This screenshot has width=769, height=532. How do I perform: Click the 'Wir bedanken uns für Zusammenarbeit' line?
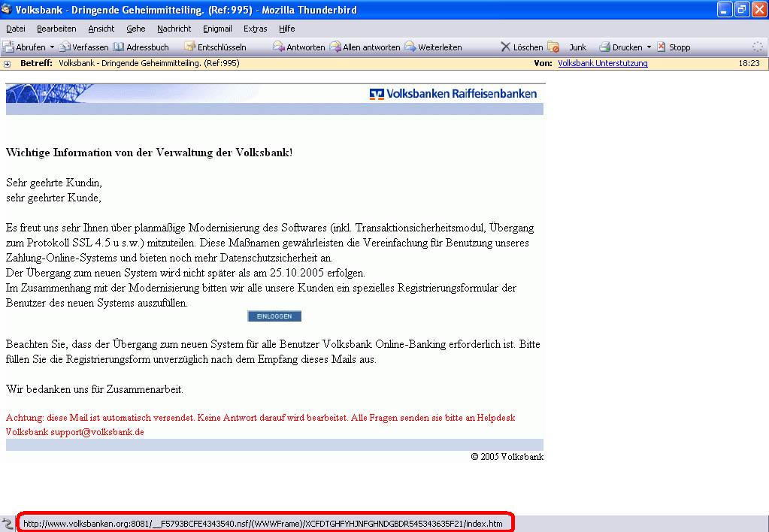95,389
